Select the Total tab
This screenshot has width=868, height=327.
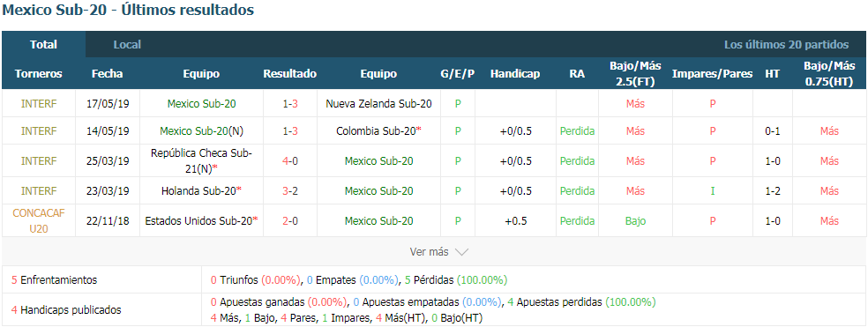pos(44,44)
